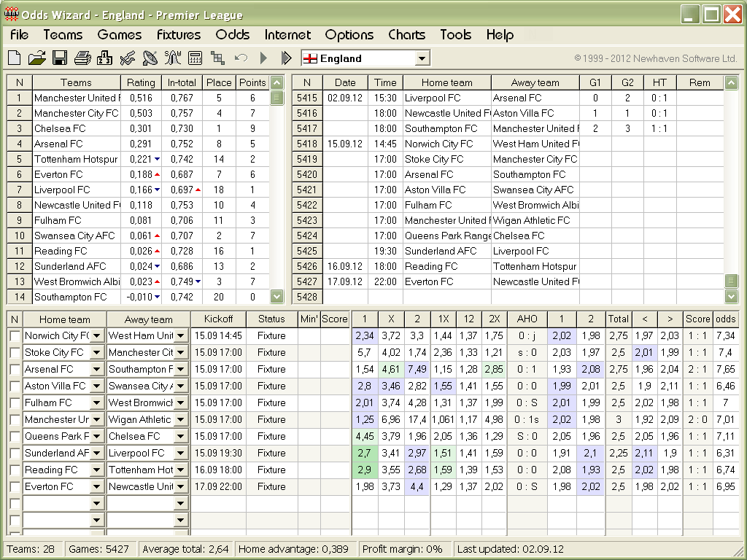Tick the Aston Villa FC row checkbox

(15, 386)
